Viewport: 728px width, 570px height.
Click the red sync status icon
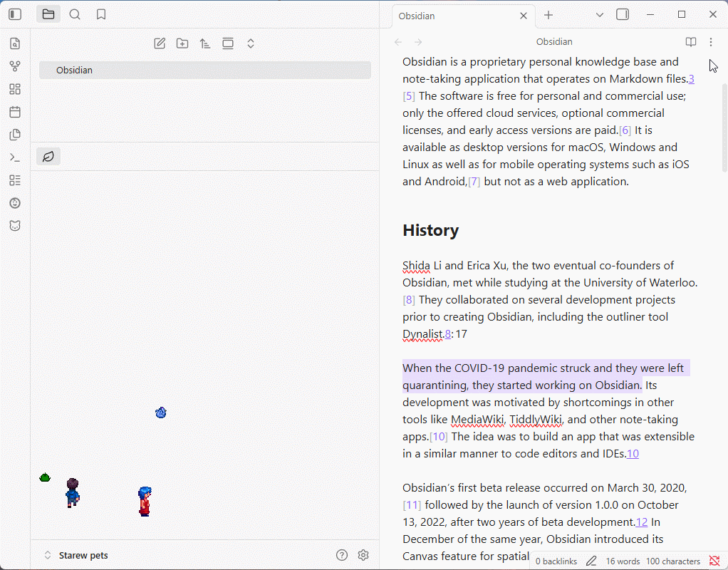pyautogui.click(x=714, y=561)
